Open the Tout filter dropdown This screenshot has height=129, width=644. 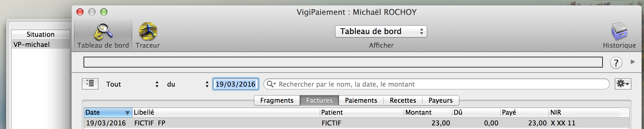[132, 84]
